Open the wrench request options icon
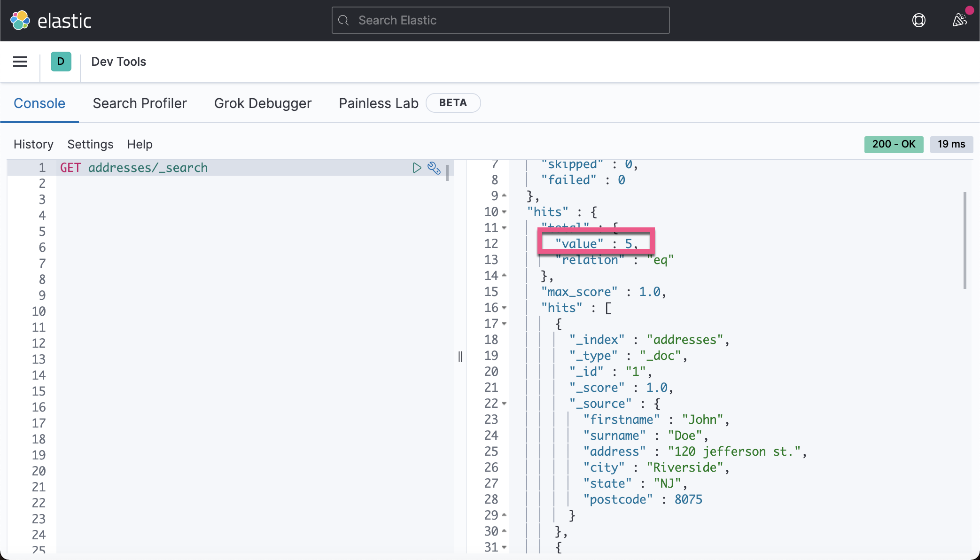Screen dimensions: 980x560 click(x=434, y=168)
